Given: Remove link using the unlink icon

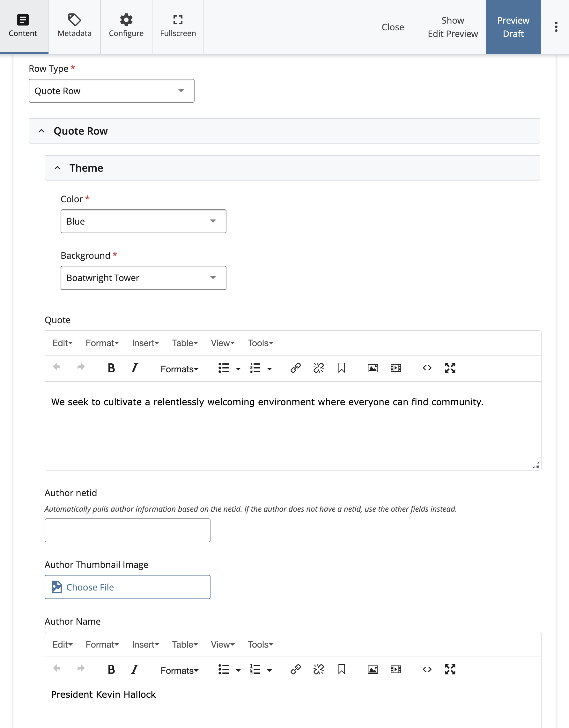Looking at the screenshot, I should pos(318,368).
